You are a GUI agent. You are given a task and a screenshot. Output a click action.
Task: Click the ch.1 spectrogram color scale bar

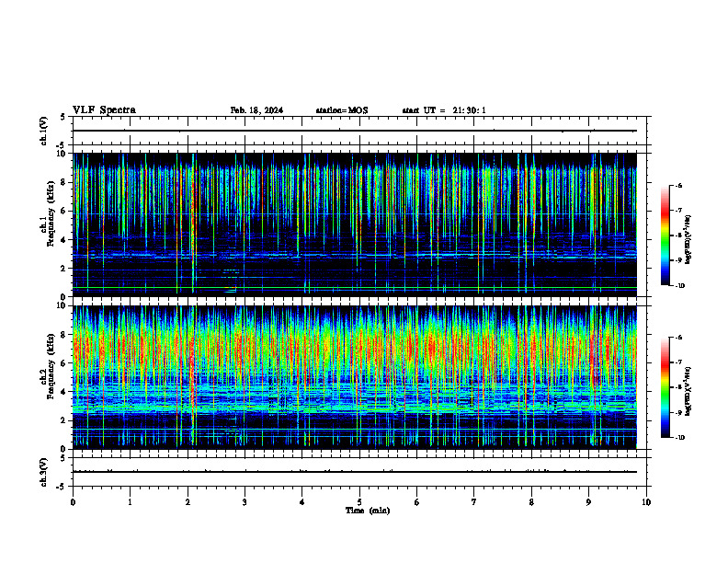[x=665, y=236]
